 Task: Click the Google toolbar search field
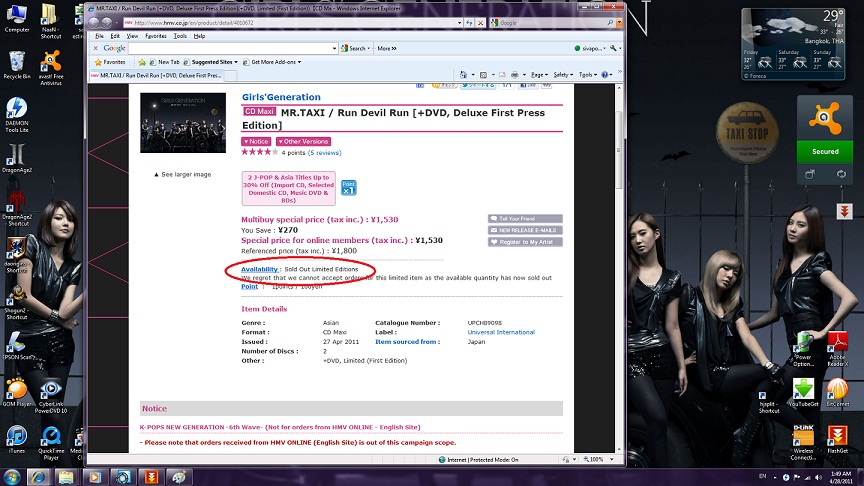(x=229, y=48)
